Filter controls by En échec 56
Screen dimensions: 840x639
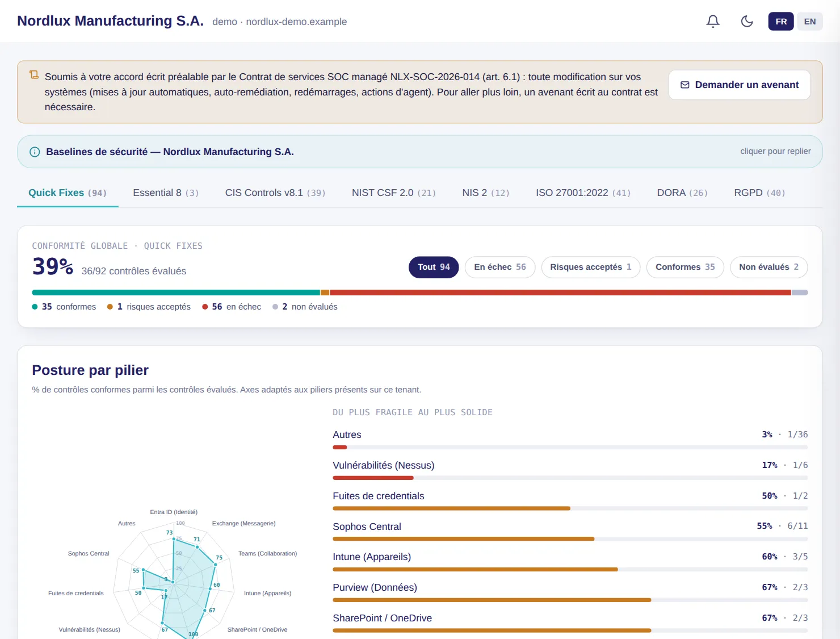pyautogui.click(x=500, y=267)
